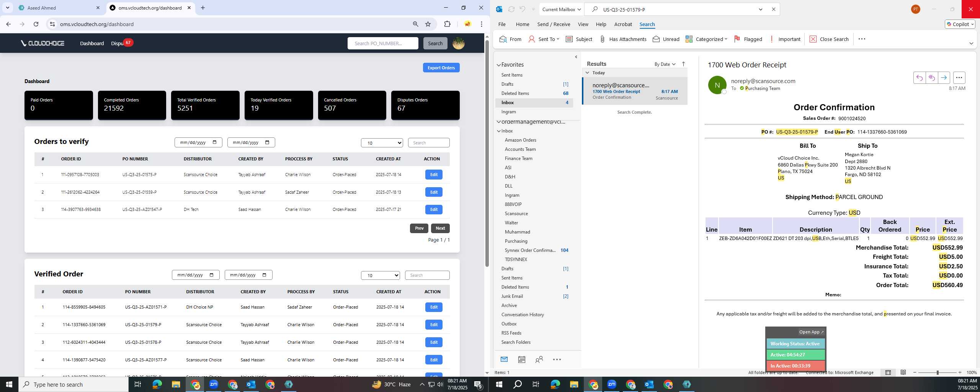
Task: Filter search by Important messages
Action: (784, 39)
